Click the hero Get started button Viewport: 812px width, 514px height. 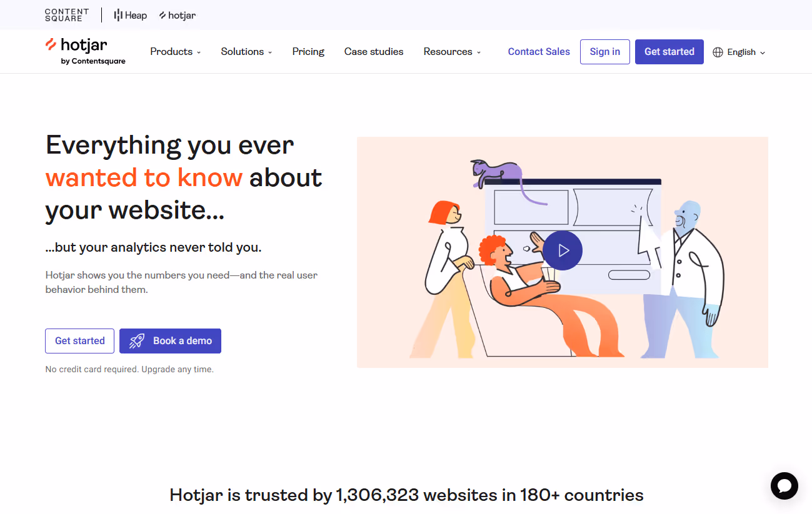80,341
